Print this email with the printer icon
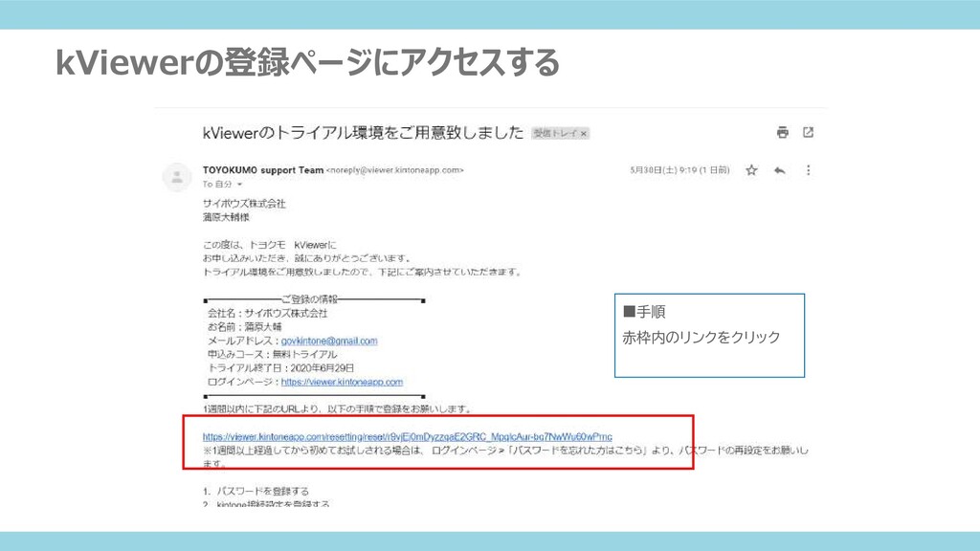 (783, 132)
